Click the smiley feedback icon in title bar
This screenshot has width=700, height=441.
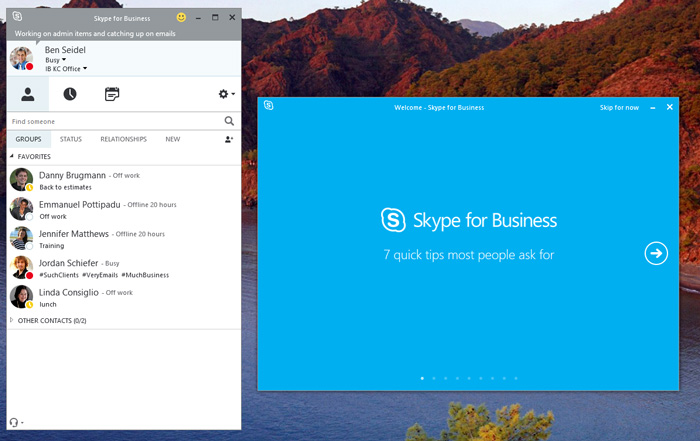point(181,17)
